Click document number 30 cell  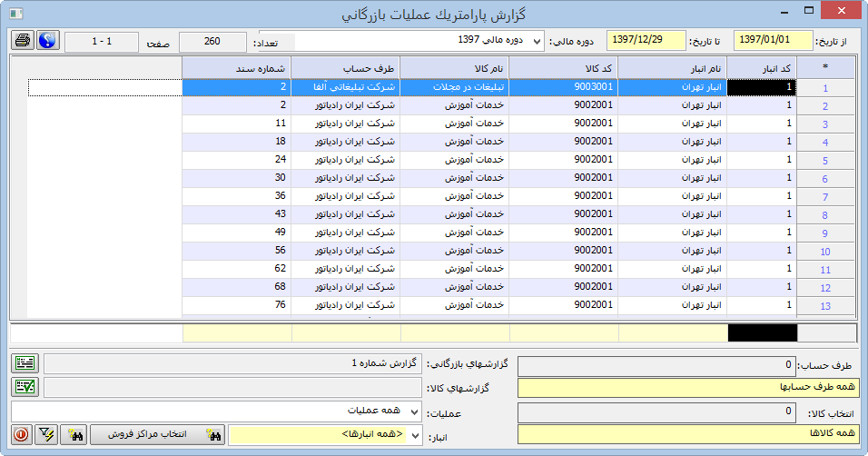(x=236, y=178)
